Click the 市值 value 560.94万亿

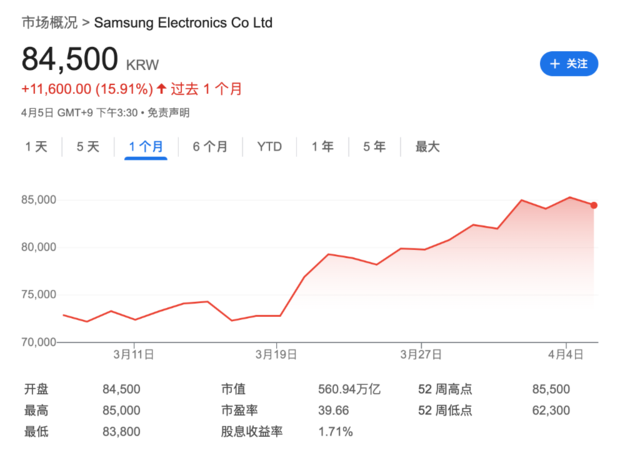click(349, 389)
